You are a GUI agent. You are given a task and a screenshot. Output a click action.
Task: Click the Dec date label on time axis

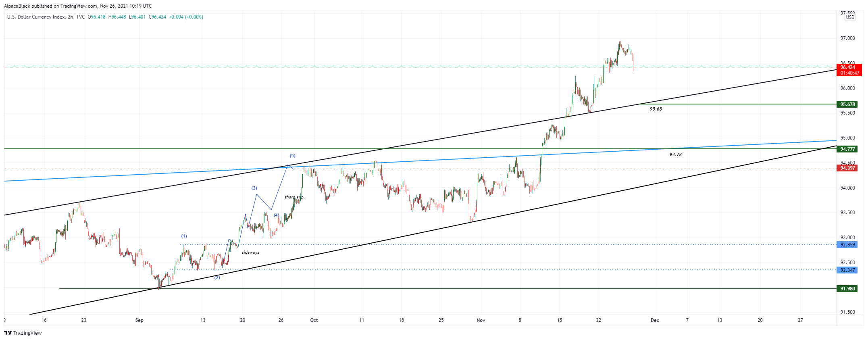655,320
